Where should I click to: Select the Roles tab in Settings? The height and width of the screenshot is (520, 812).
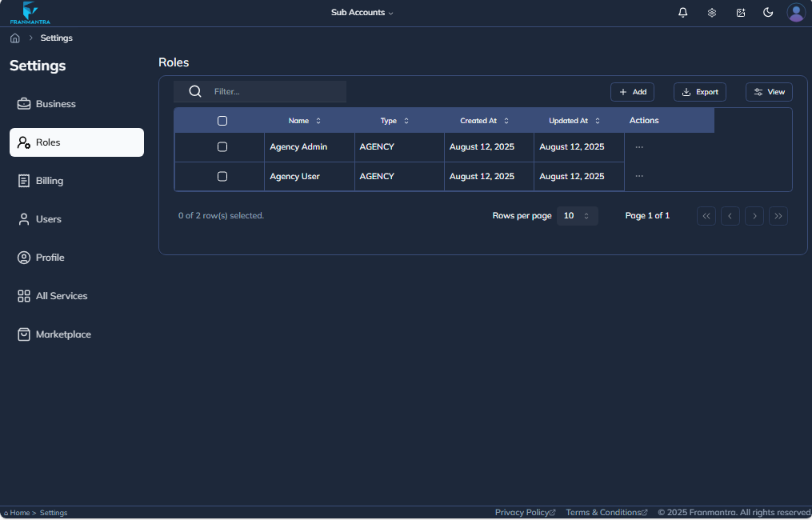pos(47,142)
